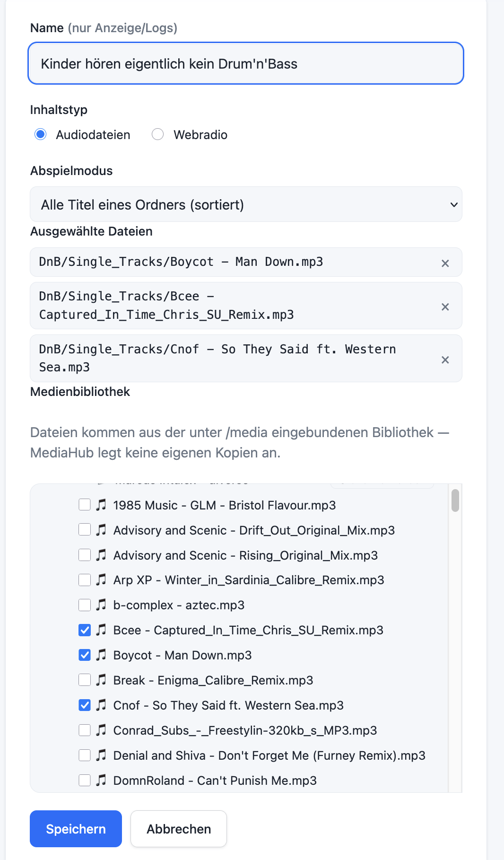
Task: Remove Bcee Captured_In_Time from selected files
Action: (445, 307)
